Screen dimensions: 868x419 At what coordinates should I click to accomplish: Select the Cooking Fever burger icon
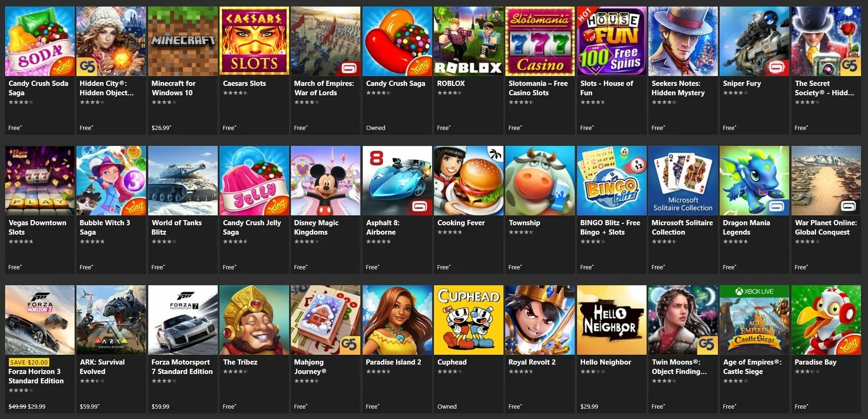(468, 181)
